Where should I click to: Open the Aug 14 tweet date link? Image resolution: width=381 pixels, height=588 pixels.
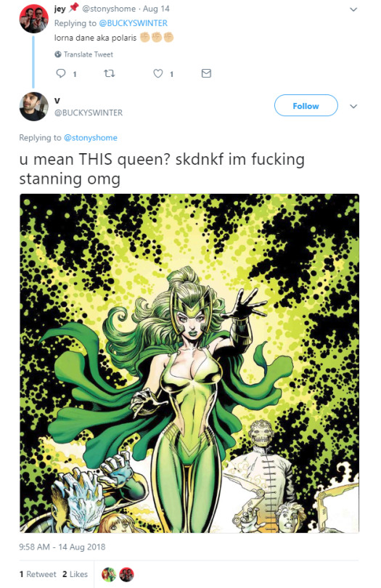click(156, 8)
